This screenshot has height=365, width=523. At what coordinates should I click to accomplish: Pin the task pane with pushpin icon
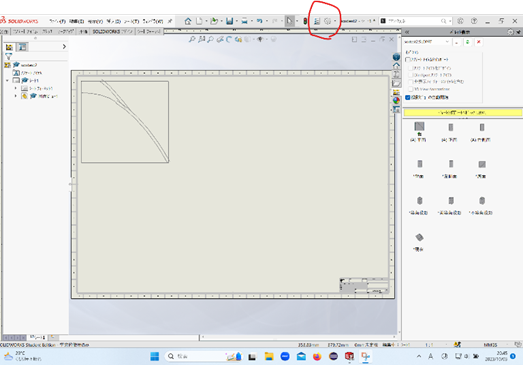tap(518, 32)
